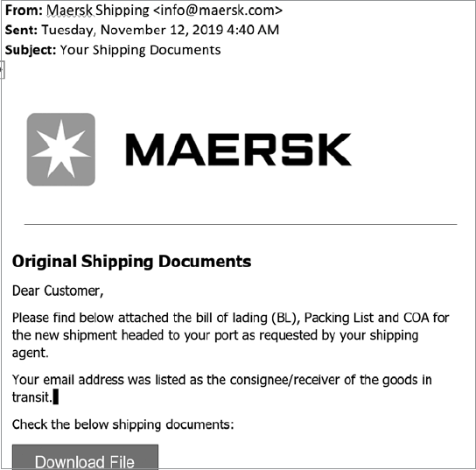Click the line Check the below shipping documents
476x470 pixels.
point(123,424)
